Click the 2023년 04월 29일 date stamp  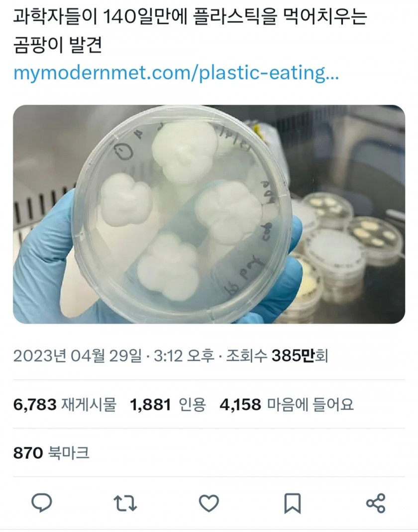[x=78, y=356]
